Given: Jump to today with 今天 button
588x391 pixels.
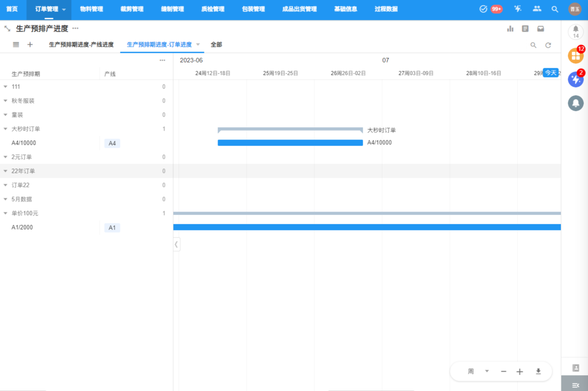Looking at the screenshot, I should (x=550, y=73).
